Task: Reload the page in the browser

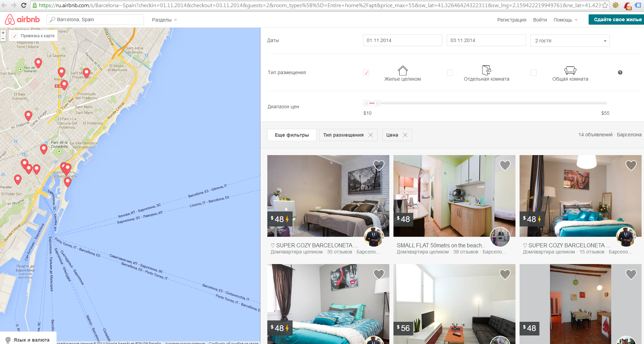Action: pyautogui.click(x=24, y=5)
